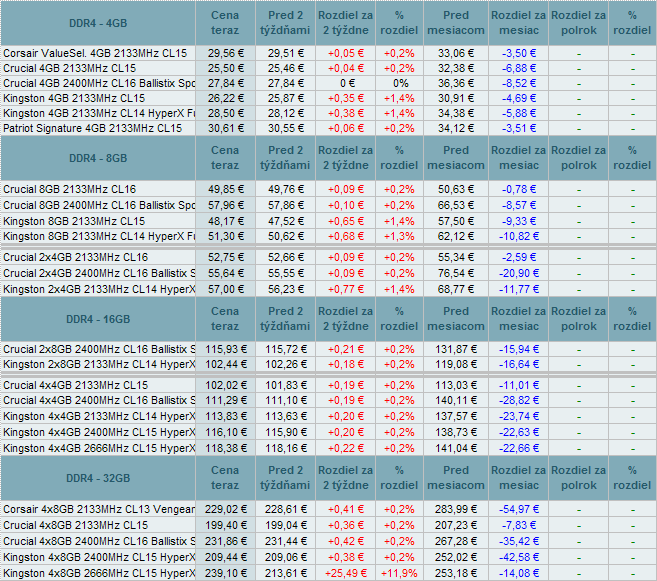Select month-ago price 140,11 €
The width and height of the screenshot is (657, 581).
click(456, 400)
